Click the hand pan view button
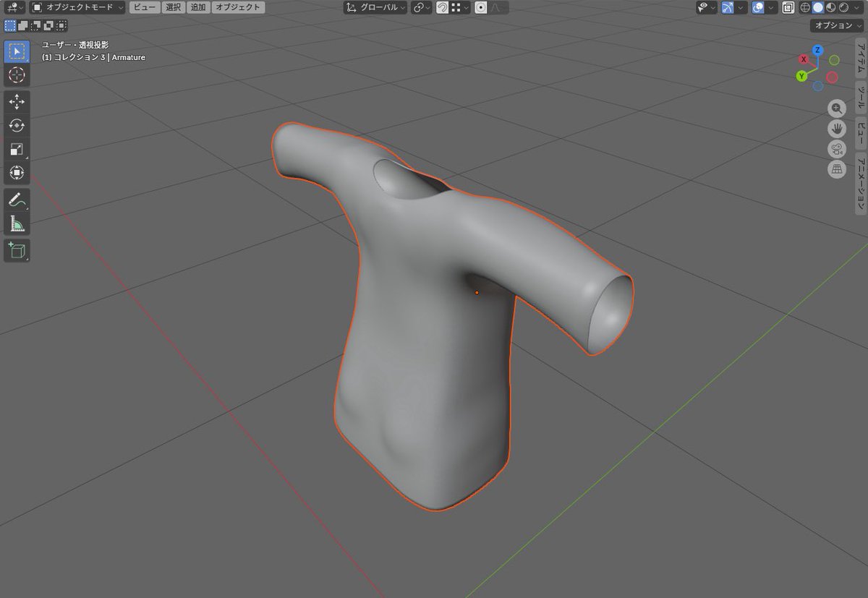This screenshot has height=598, width=868. 837,129
